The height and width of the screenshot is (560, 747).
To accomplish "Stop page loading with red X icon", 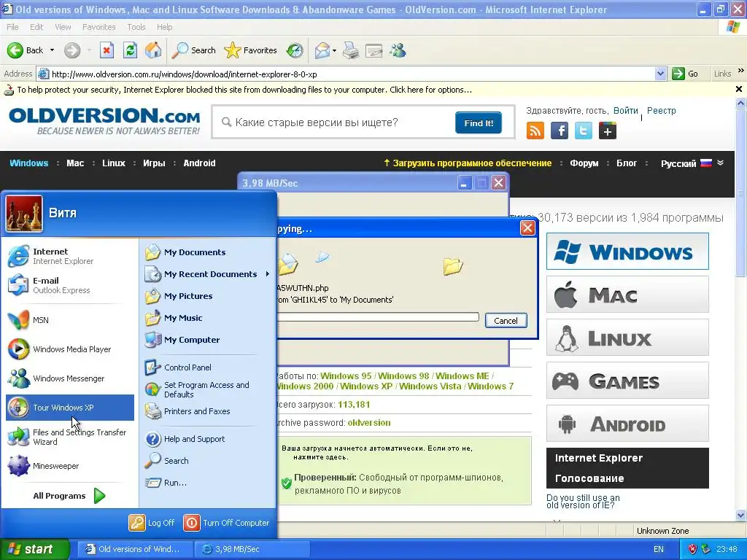I will tap(107, 50).
